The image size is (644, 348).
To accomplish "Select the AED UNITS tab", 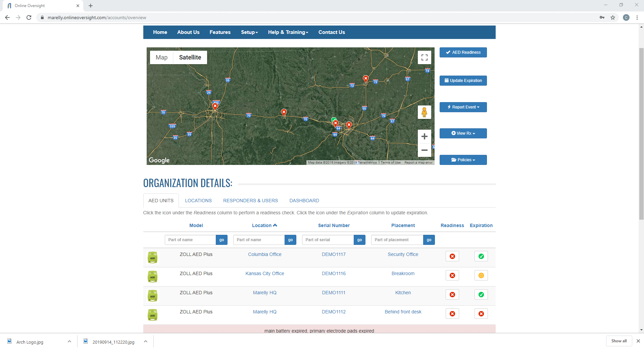I will pyautogui.click(x=161, y=201).
